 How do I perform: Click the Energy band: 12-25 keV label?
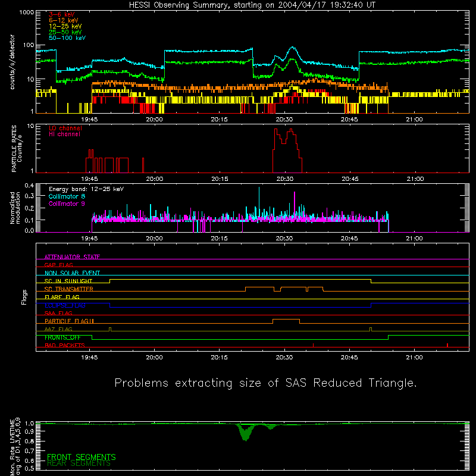pyautogui.click(x=86, y=189)
